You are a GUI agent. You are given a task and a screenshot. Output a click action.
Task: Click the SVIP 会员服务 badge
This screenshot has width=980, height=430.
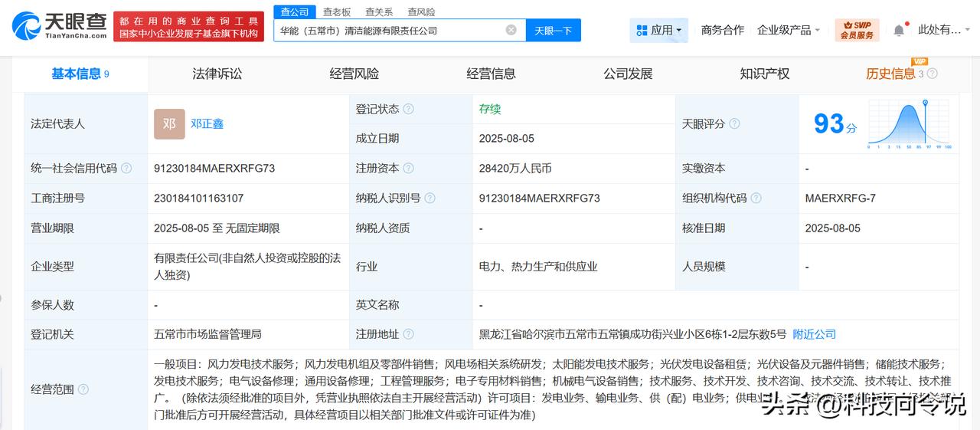point(857,30)
